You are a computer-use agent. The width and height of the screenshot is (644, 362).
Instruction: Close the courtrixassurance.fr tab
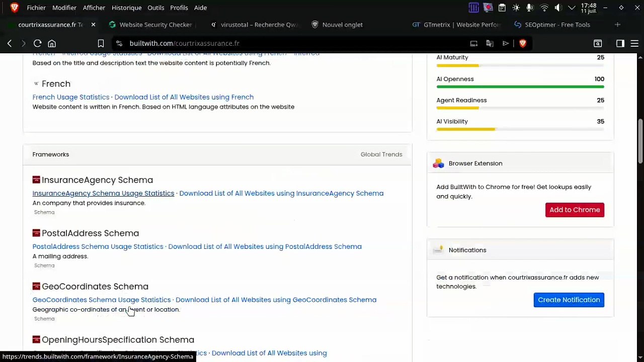(x=93, y=25)
